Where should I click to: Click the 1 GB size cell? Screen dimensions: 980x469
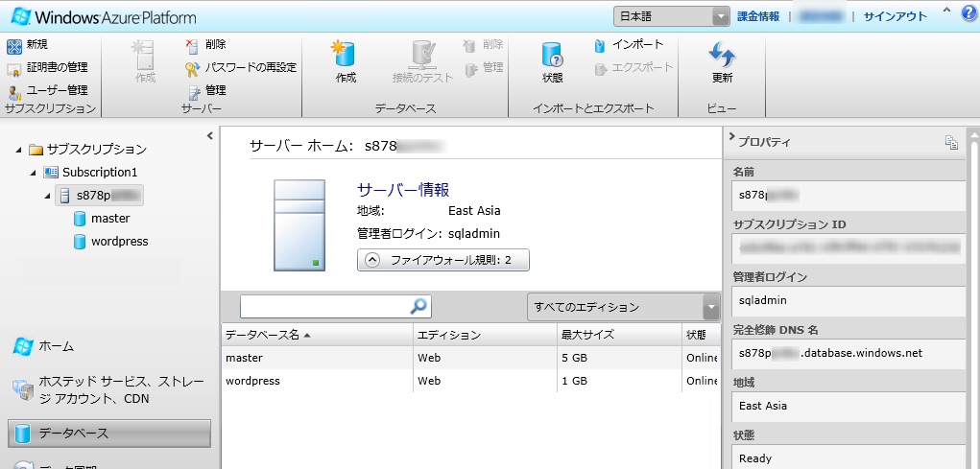point(619,381)
